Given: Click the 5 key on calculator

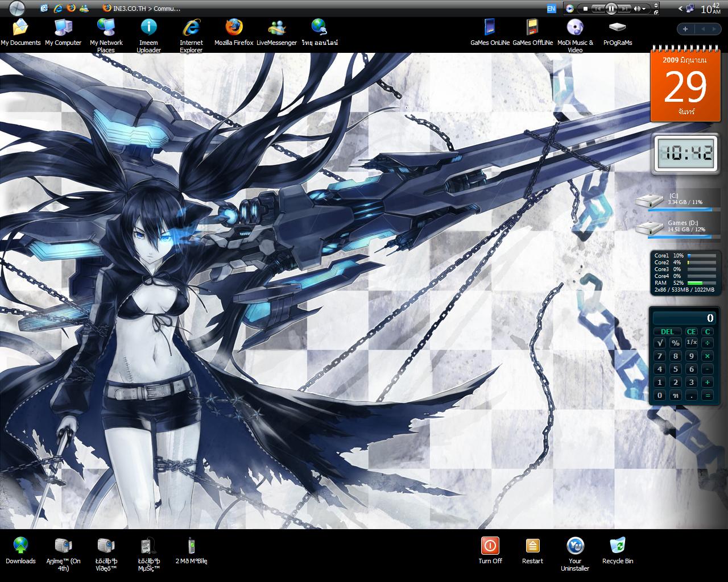Looking at the screenshot, I should click(676, 369).
